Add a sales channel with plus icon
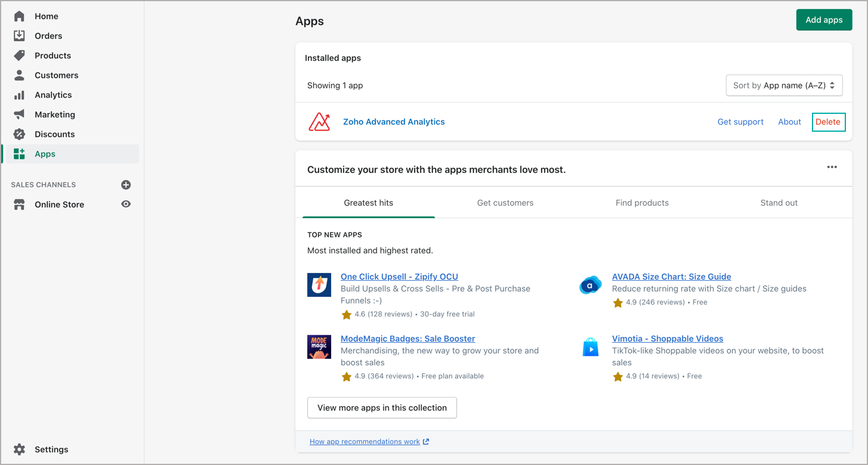 coord(126,185)
